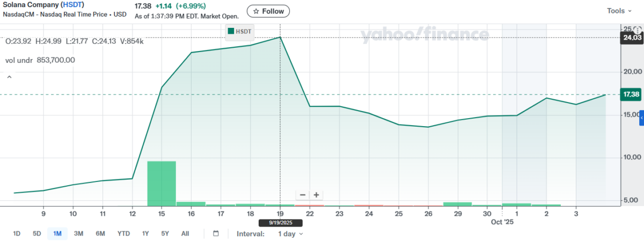Select the 3M time range
This screenshot has width=644, height=241.
click(x=79, y=233)
